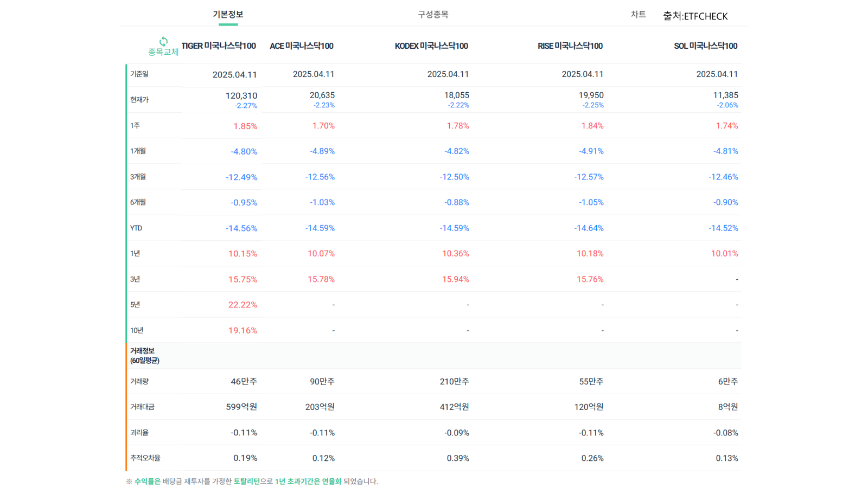868x488 pixels.
Task: Click KODEX 6-month return -0.88%
Action: tap(457, 202)
